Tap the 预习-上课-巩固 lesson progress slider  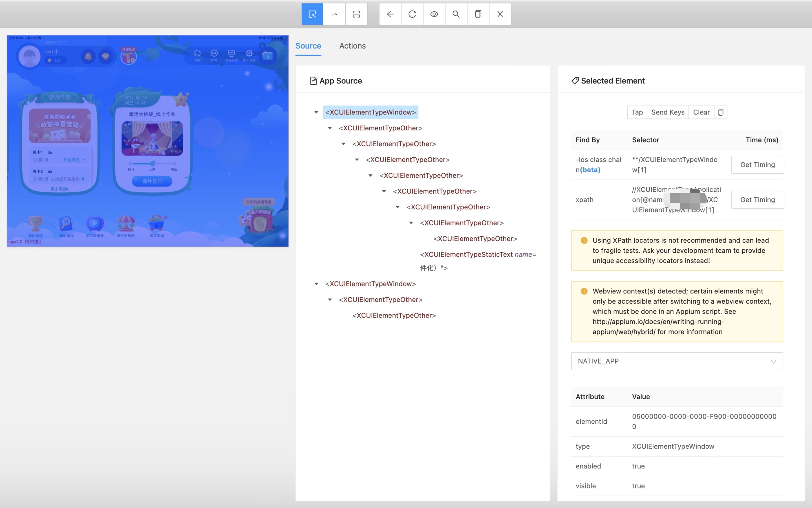[152, 165]
